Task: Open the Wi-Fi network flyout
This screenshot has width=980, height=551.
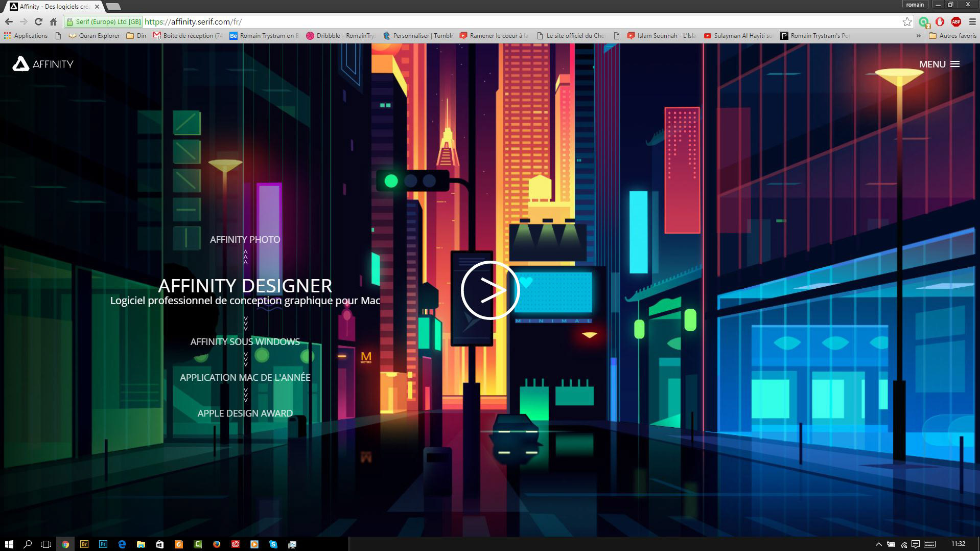Action: [x=904, y=544]
